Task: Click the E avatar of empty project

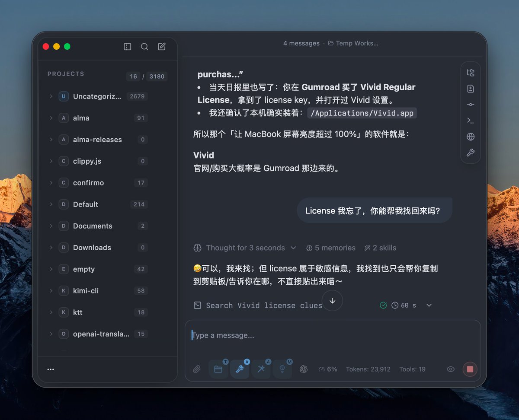Action: [x=64, y=269]
